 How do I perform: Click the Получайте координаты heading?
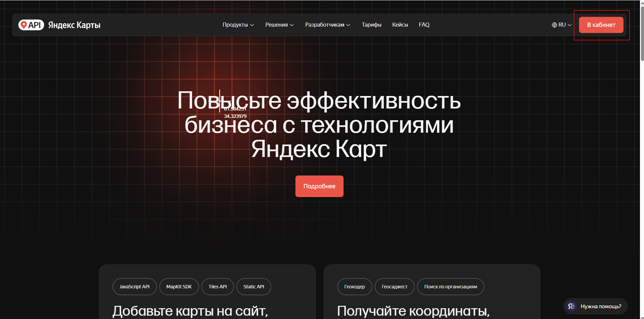click(x=413, y=311)
